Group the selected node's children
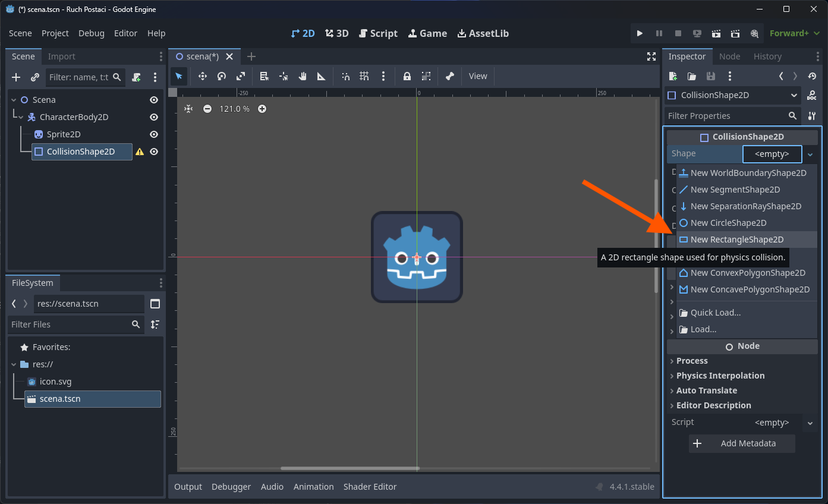Viewport: 828px width, 504px height. tap(426, 76)
